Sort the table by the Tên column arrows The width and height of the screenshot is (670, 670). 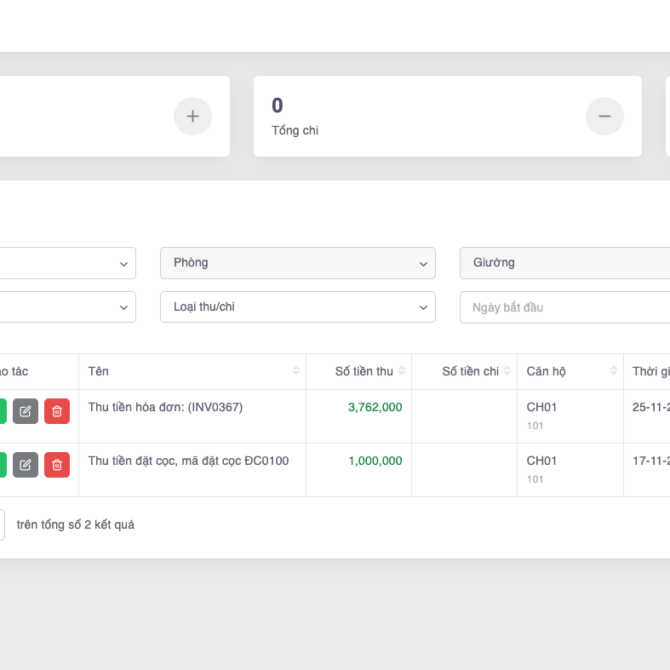[x=296, y=371]
